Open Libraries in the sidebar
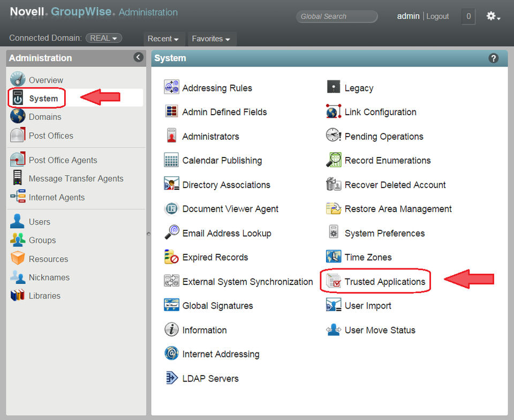The image size is (514, 420). tap(44, 296)
